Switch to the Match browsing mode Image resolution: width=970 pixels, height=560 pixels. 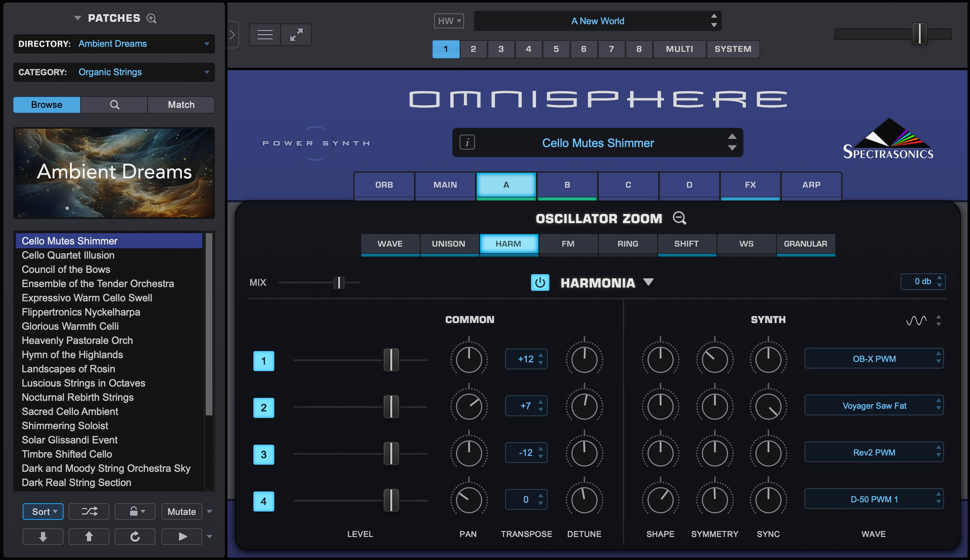click(x=181, y=104)
